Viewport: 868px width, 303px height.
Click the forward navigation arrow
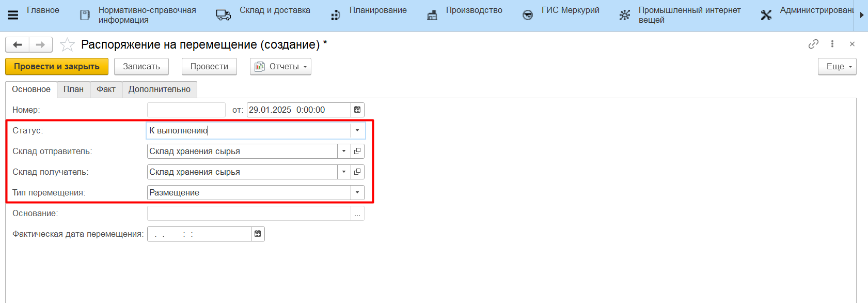point(40,45)
